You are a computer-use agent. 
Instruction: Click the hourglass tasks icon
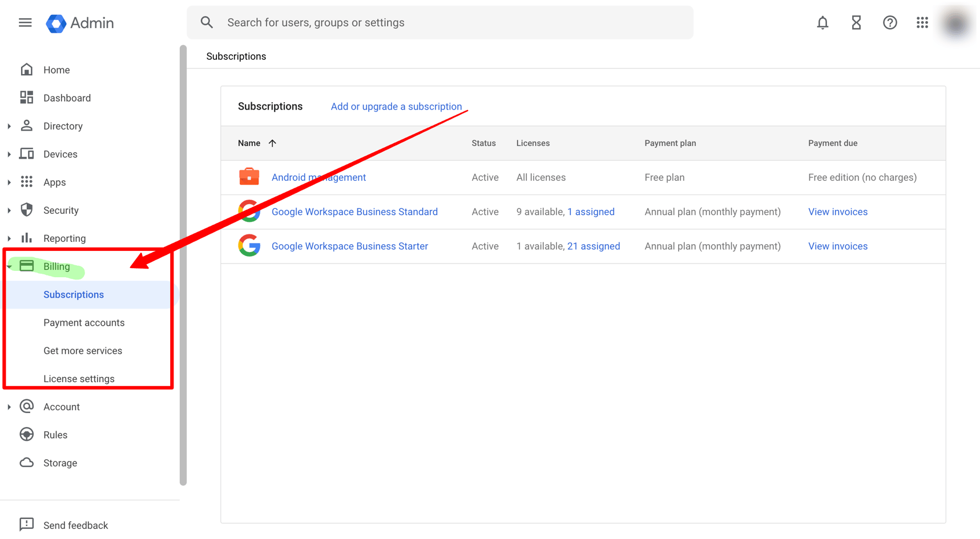(856, 22)
